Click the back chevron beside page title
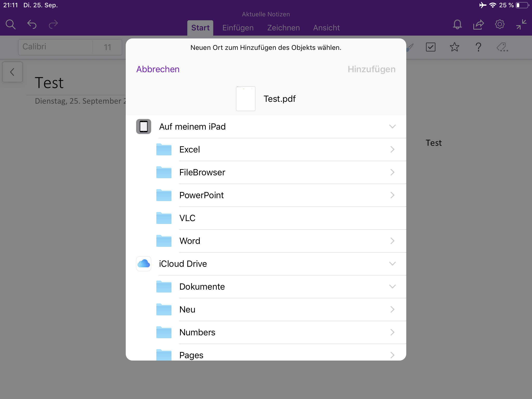The image size is (532, 399). click(x=12, y=72)
